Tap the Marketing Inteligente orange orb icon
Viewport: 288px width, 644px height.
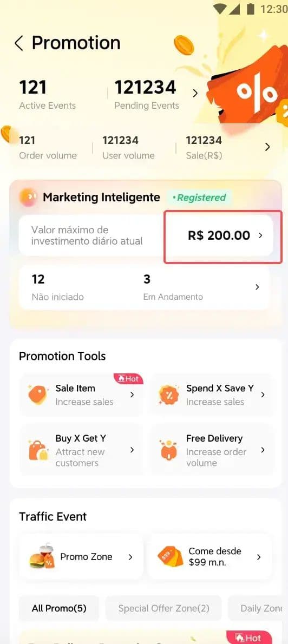point(28,198)
